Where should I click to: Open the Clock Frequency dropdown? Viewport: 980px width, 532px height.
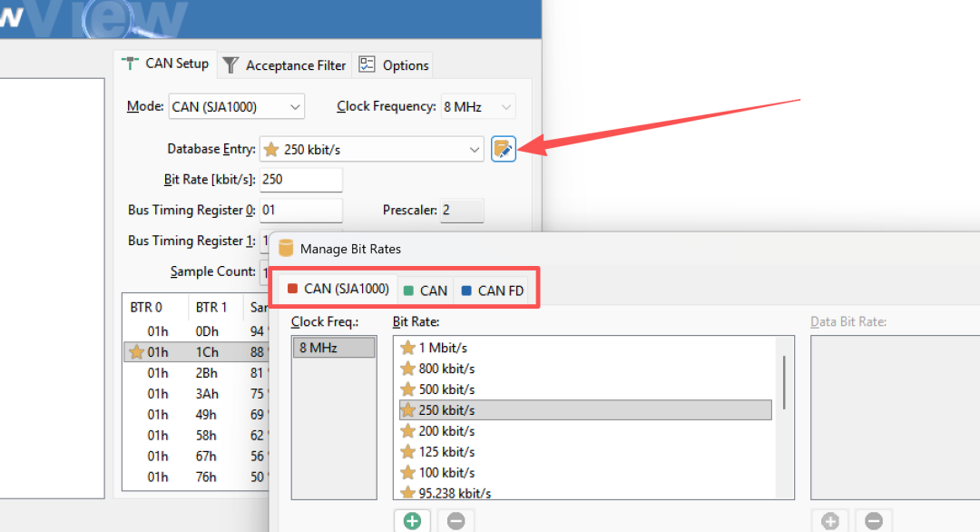pyautogui.click(x=478, y=107)
